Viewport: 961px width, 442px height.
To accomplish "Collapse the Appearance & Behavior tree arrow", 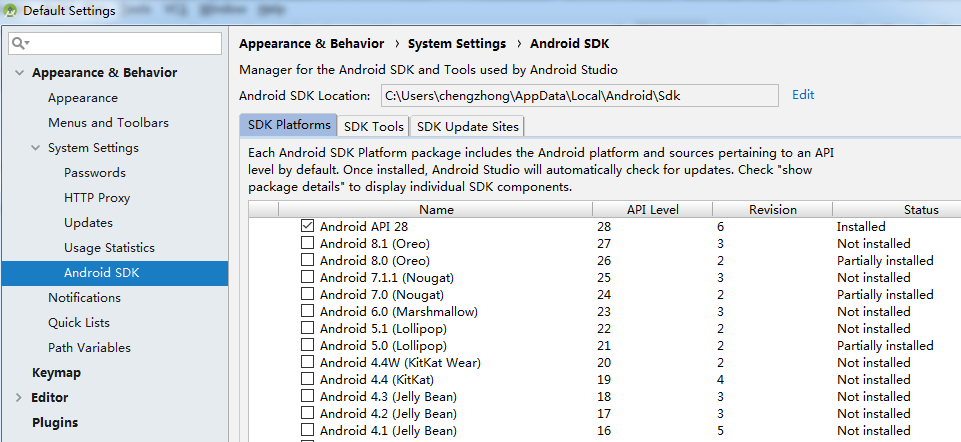I will (x=19, y=73).
